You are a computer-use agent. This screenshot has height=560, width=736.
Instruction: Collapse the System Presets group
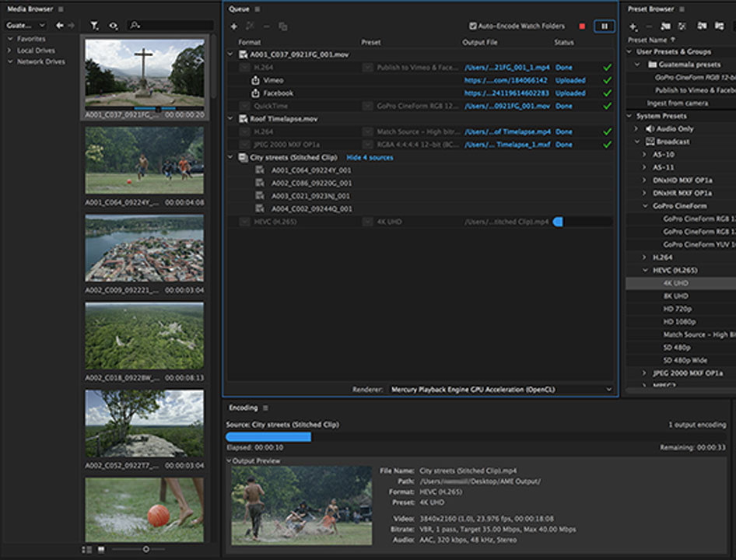coord(629,116)
